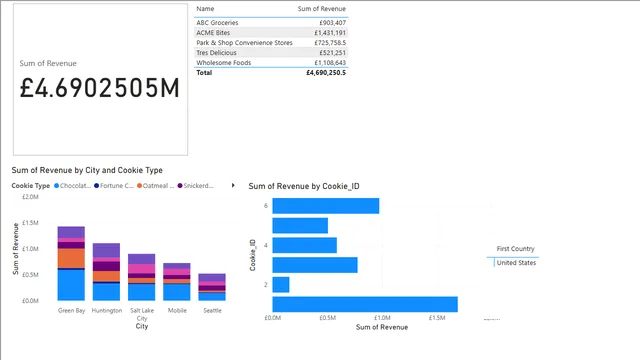The image size is (640, 360).
Task: Select the Cookie_ID 6 bar
Action: coord(326,206)
